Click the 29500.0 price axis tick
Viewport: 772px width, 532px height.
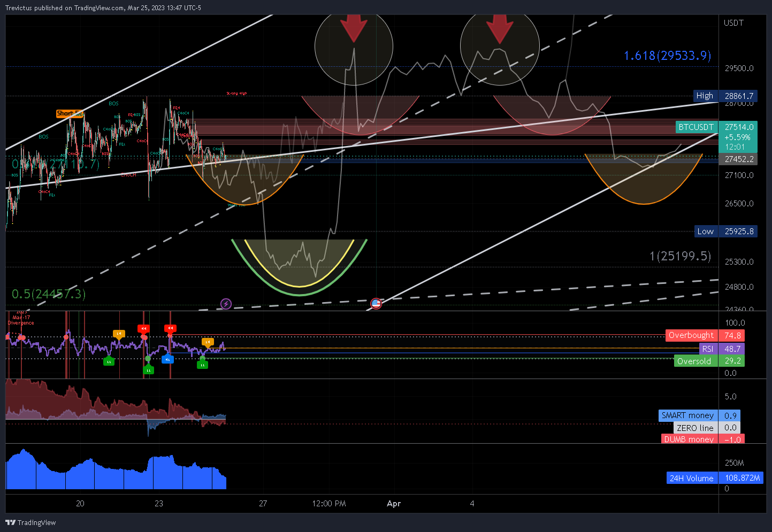tap(739, 68)
